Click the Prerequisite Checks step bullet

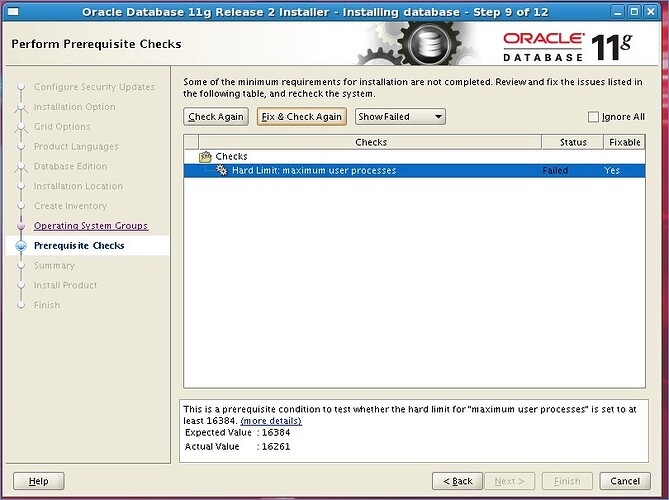(x=20, y=246)
